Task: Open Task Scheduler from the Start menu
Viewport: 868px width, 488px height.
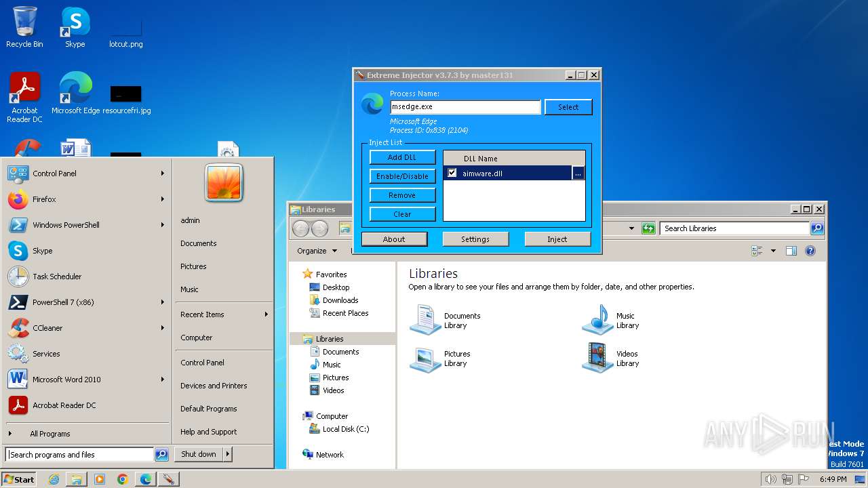Action: [86, 277]
